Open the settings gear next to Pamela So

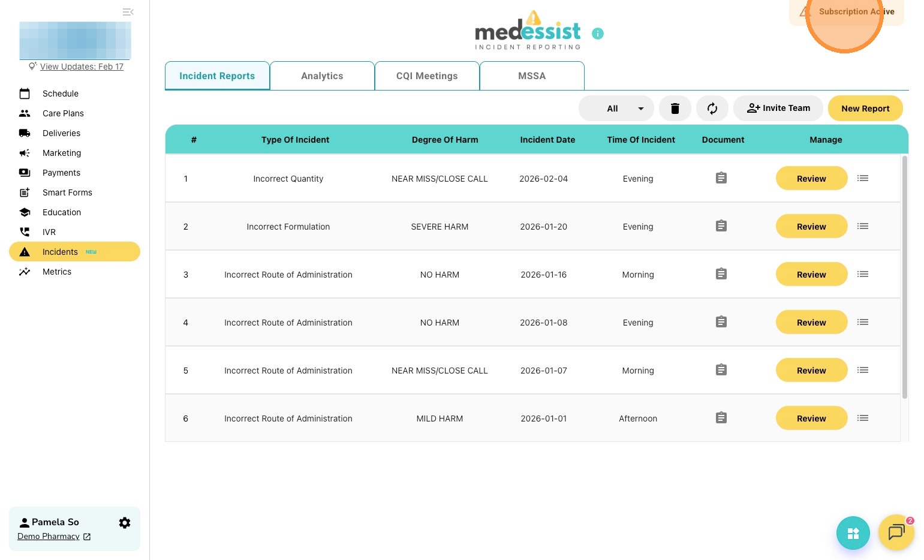(125, 523)
